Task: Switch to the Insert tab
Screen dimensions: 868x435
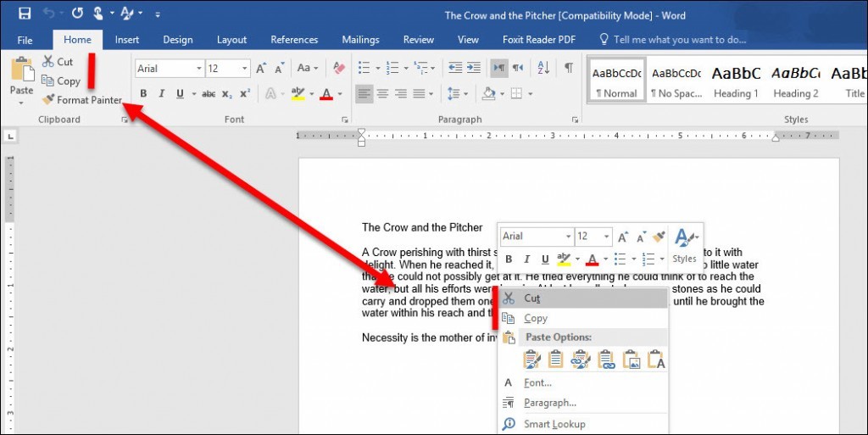Action: click(x=127, y=40)
